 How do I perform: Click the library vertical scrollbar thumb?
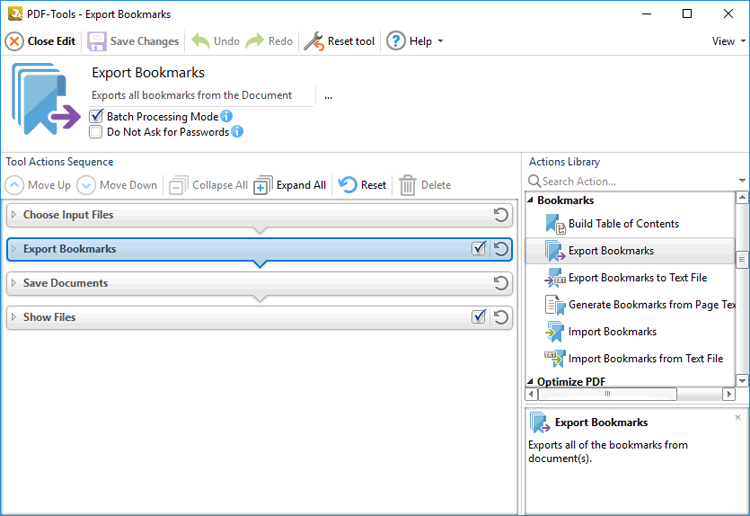742,259
